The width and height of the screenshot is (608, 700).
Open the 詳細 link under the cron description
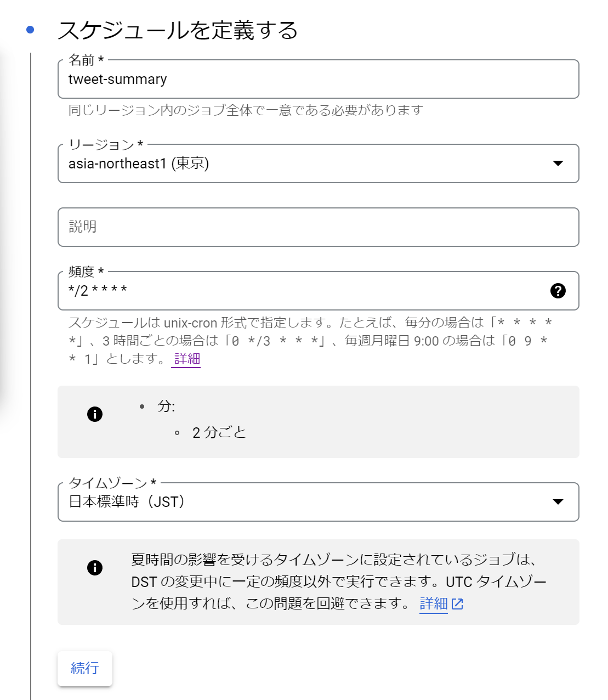[x=187, y=359]
